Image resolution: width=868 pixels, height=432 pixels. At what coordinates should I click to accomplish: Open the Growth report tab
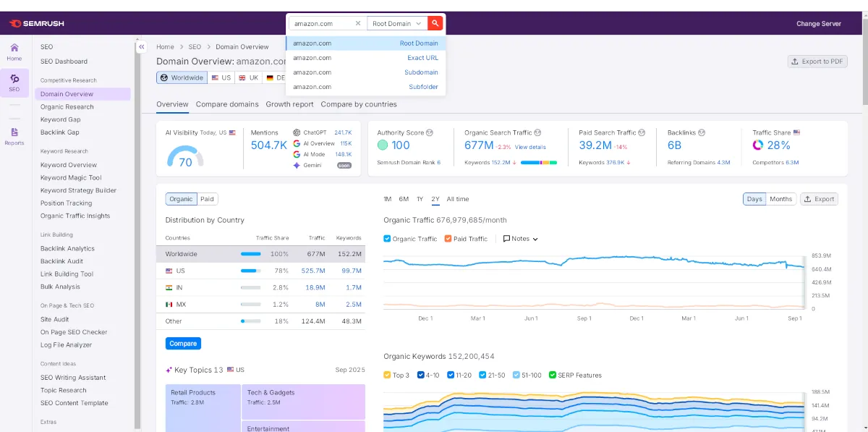289,104
